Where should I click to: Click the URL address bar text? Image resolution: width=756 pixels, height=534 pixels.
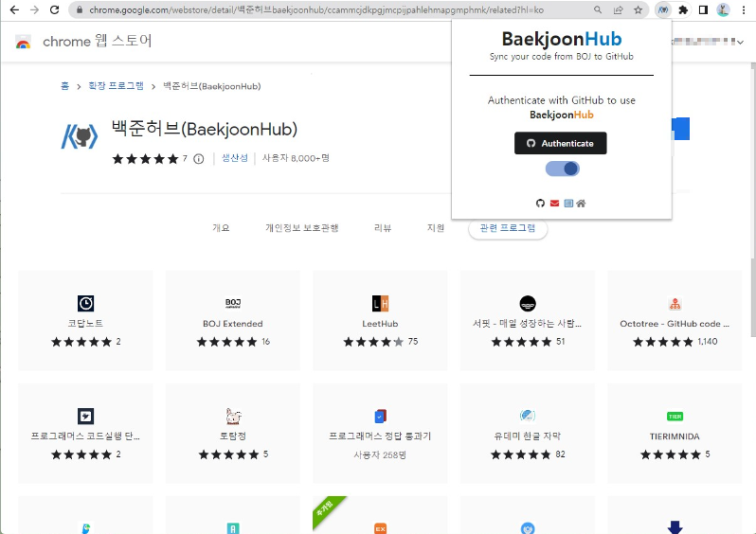pos(316,9)
